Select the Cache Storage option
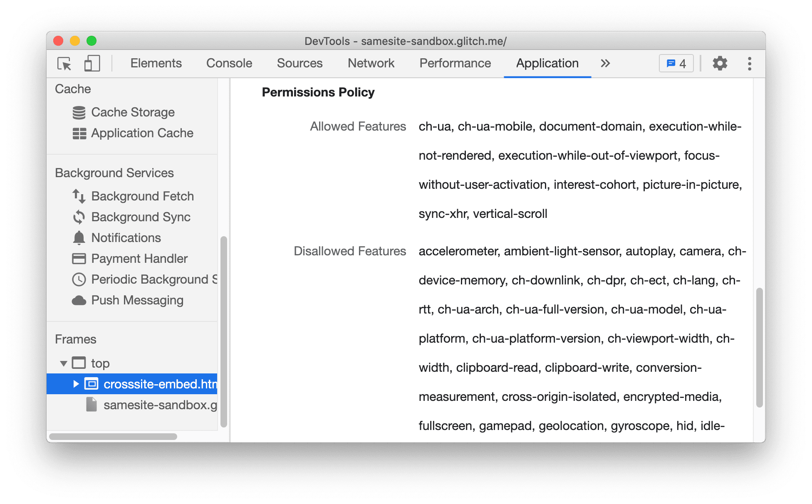 click(x=126, y=111)
